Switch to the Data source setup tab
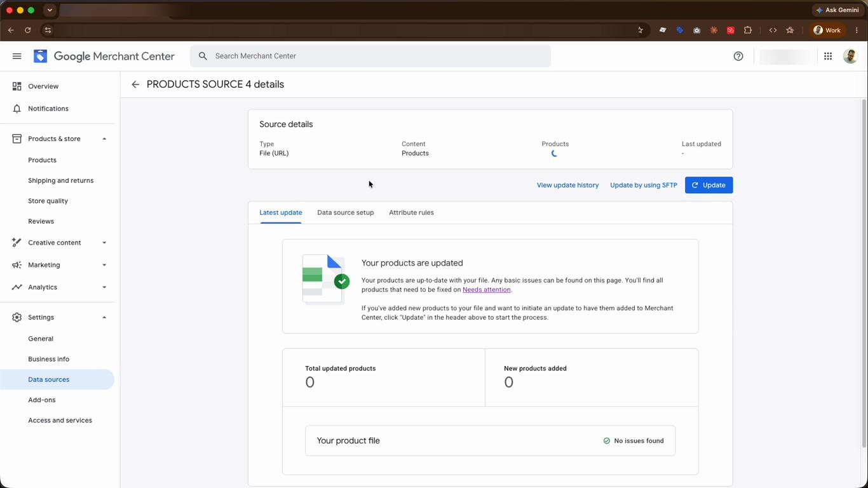The width and height of the screenshot is (868, 488). click(x=346, y=212)
